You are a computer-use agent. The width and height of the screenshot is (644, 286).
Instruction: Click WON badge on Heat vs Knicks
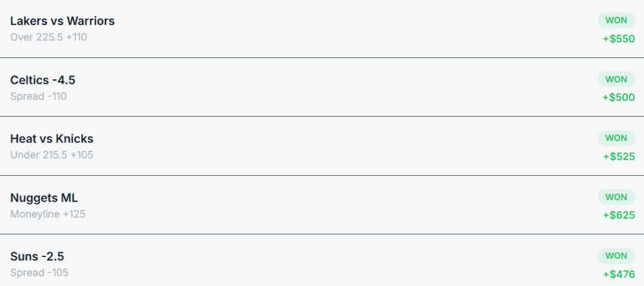(x=616, y=138)
